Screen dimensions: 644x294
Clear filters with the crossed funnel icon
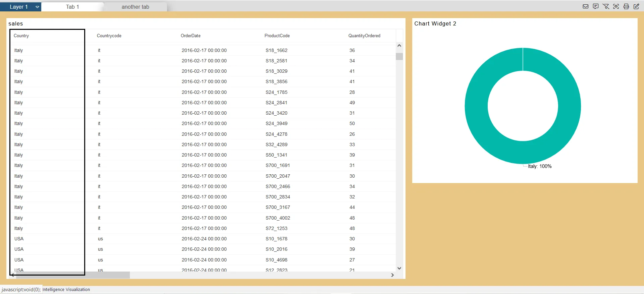(x=606, y=6)
